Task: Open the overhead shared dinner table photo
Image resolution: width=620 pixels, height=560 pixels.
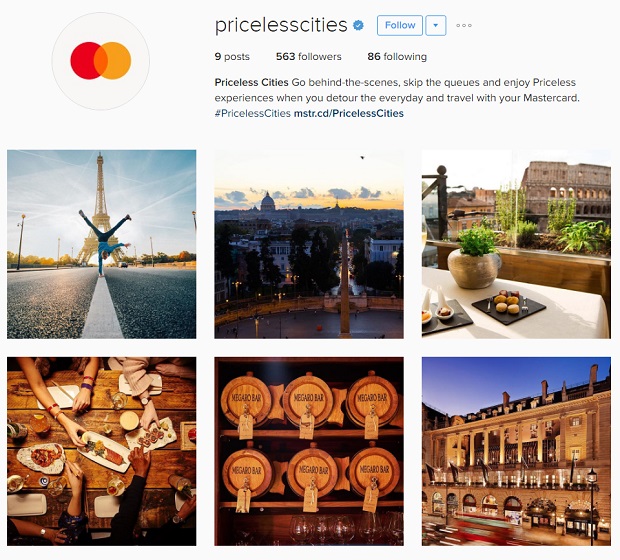Action: [x=101, y=451]
